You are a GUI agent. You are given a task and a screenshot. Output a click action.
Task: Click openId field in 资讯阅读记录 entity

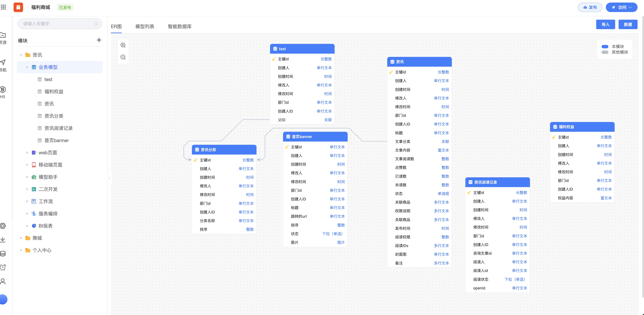click(497, 288)
